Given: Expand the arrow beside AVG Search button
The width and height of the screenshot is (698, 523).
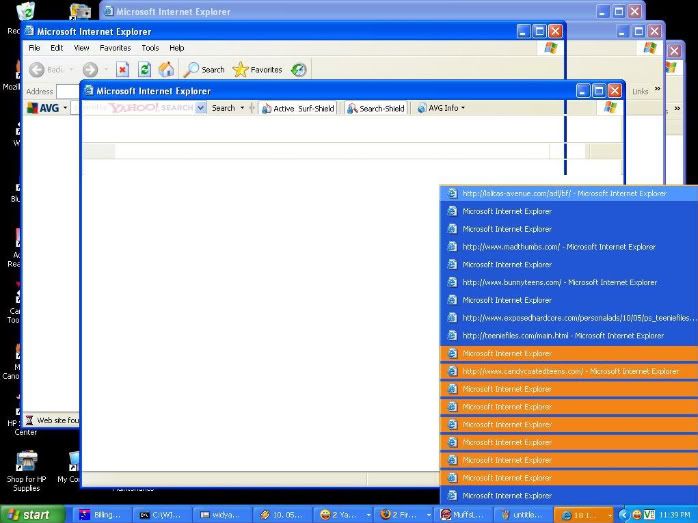Looking at the screenshot, I should pyautogui.click(x=242, y=108).
